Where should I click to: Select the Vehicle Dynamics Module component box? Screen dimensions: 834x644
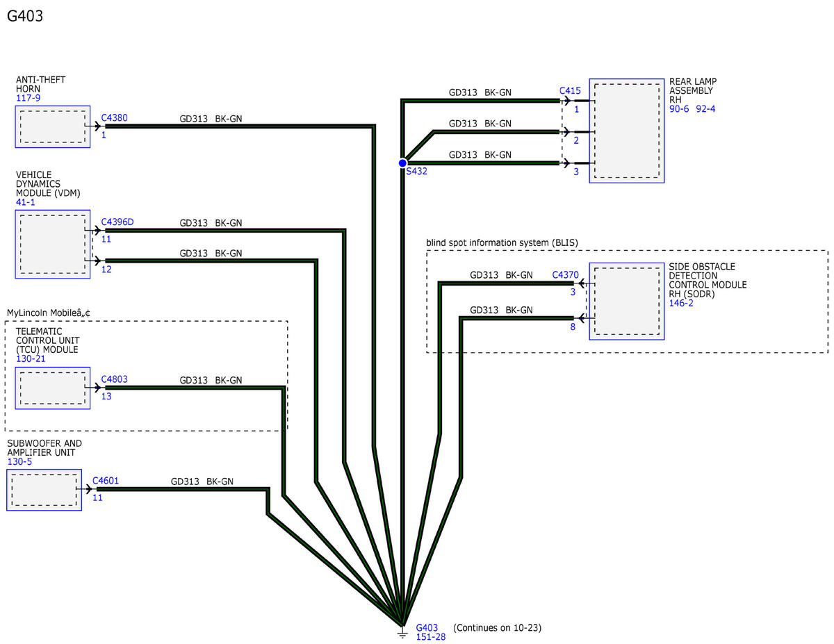[x=53, y=244]
